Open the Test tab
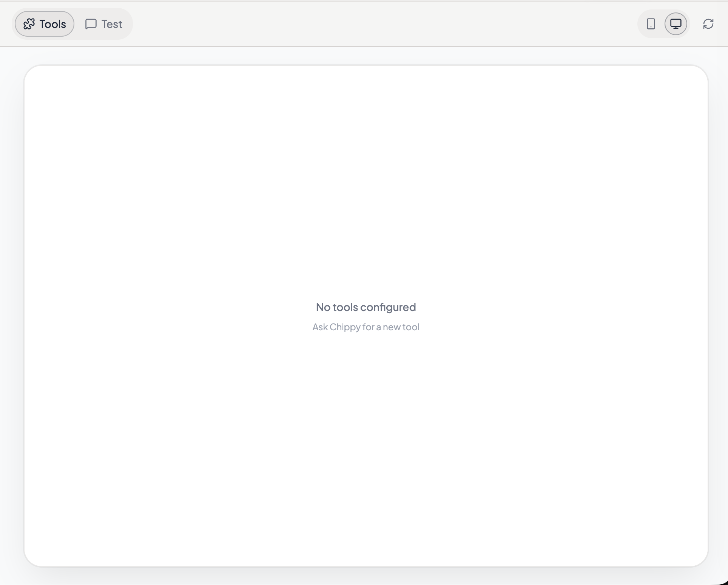 tap(104, 24)
